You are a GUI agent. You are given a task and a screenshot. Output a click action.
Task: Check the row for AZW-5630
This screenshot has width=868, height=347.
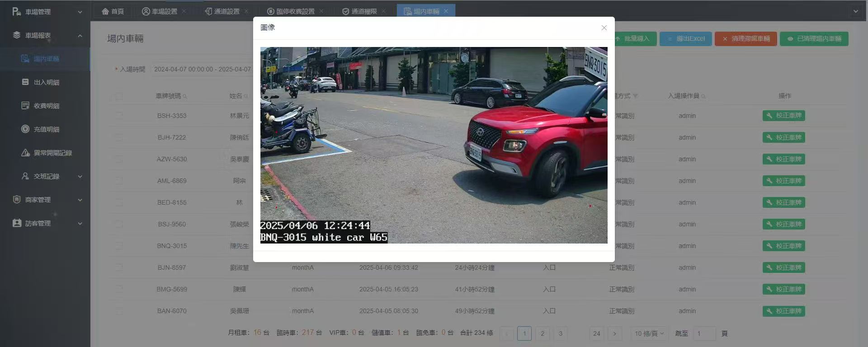119,159
